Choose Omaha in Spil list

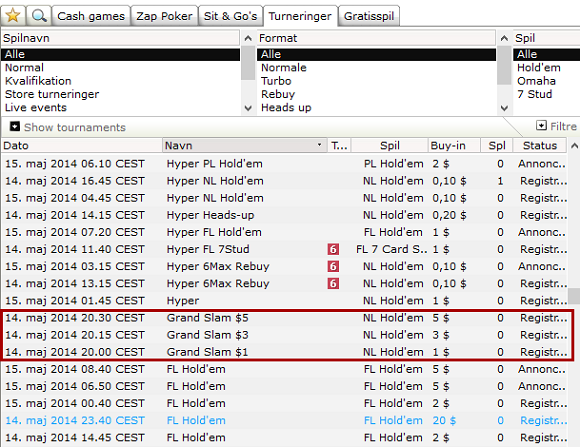(546, 81)
